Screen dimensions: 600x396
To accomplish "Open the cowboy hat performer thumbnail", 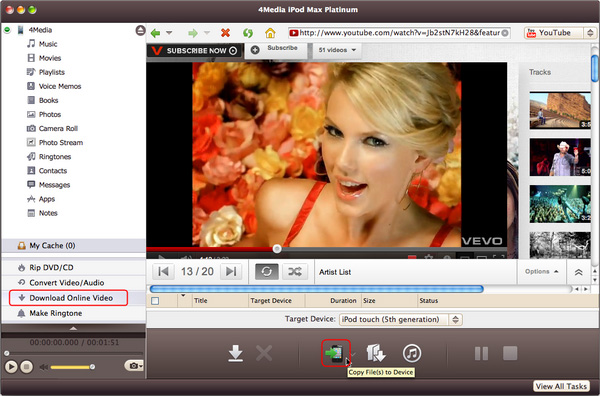I will click(x=560, y=157).
